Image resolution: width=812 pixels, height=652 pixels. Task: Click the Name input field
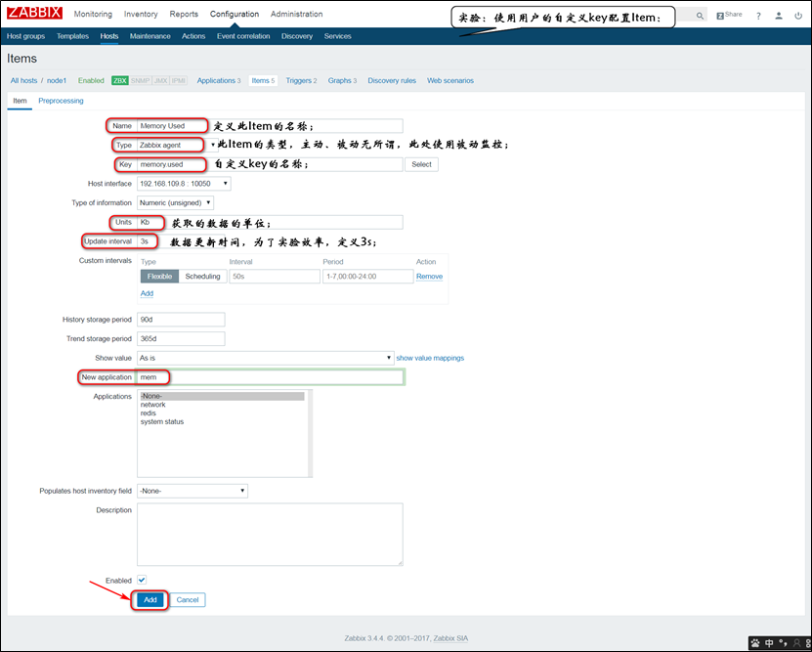point(270,126)
